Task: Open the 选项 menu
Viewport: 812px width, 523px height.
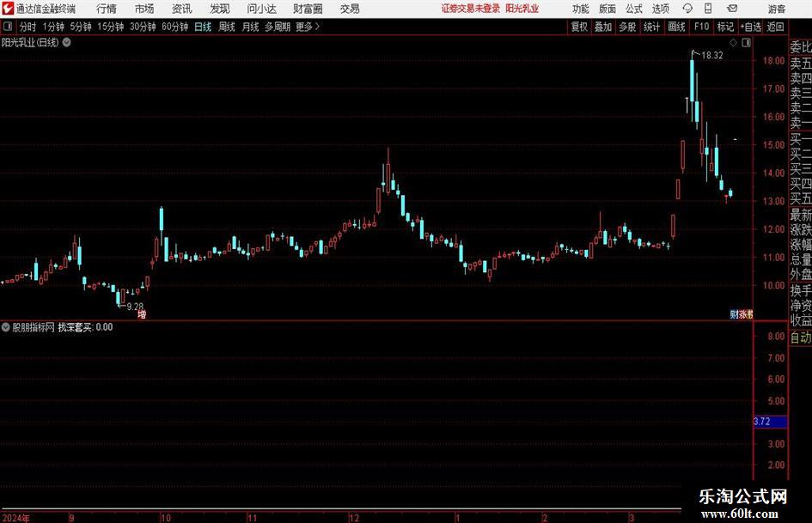Action: coord(660,9)
